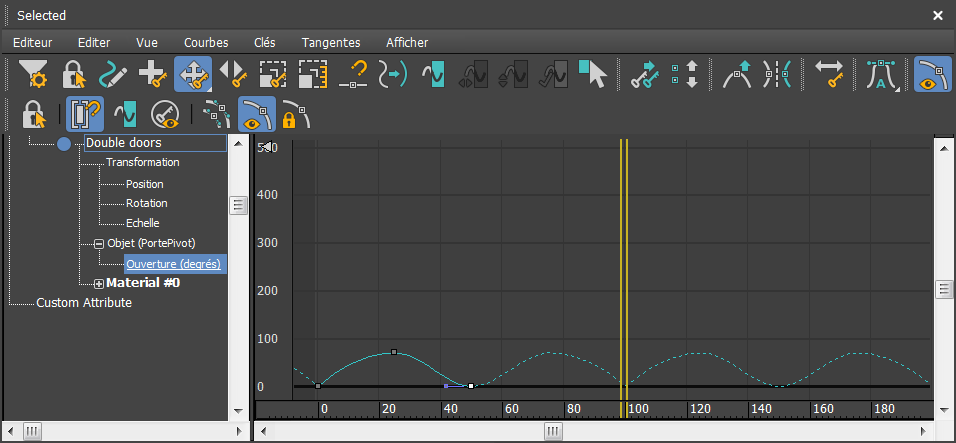Select the Echelle track
This screenshot has width=956, height=443.
(x=143, y=224)
